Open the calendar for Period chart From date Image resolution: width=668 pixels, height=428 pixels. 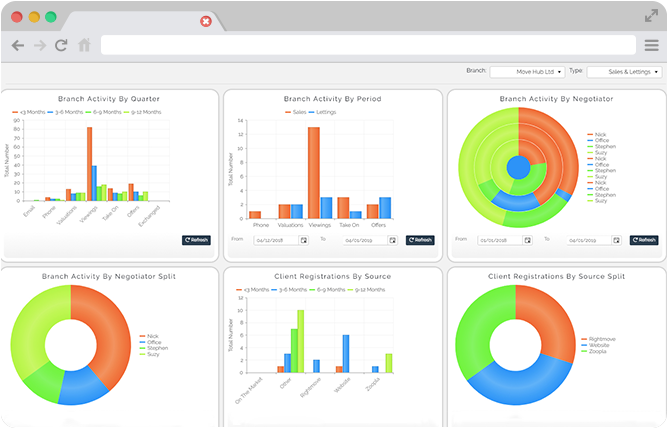(x=303, y=241)
